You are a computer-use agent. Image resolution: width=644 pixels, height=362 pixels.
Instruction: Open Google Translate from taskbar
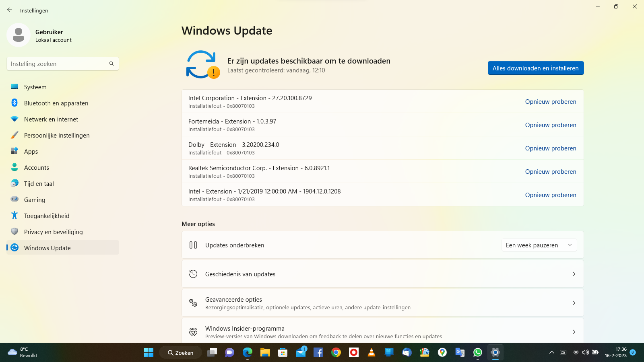tap(460, 353)
